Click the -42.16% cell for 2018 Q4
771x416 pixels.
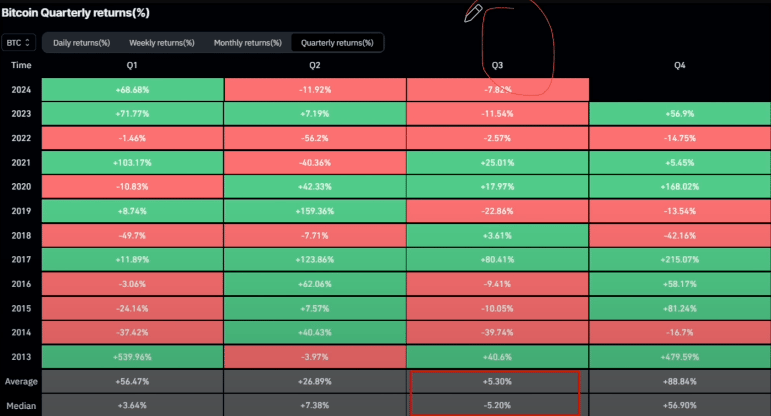[680, 236]
